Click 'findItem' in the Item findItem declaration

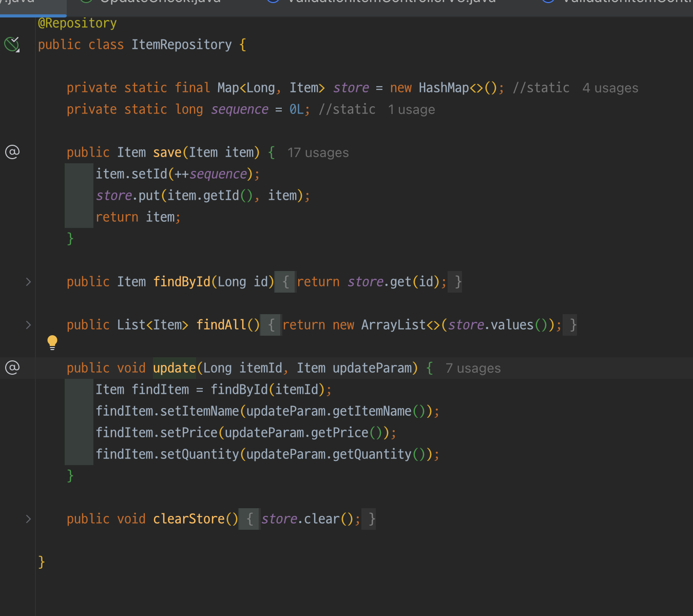[161, 390]
